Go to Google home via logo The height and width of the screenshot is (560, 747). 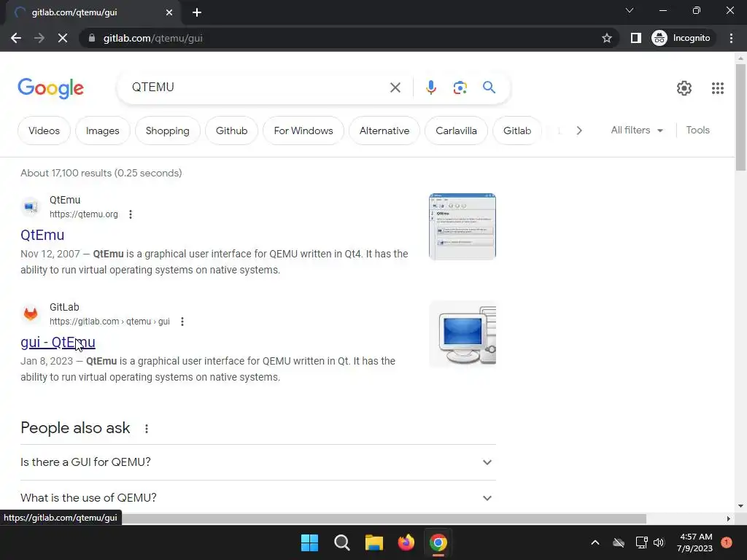point(50,88)
